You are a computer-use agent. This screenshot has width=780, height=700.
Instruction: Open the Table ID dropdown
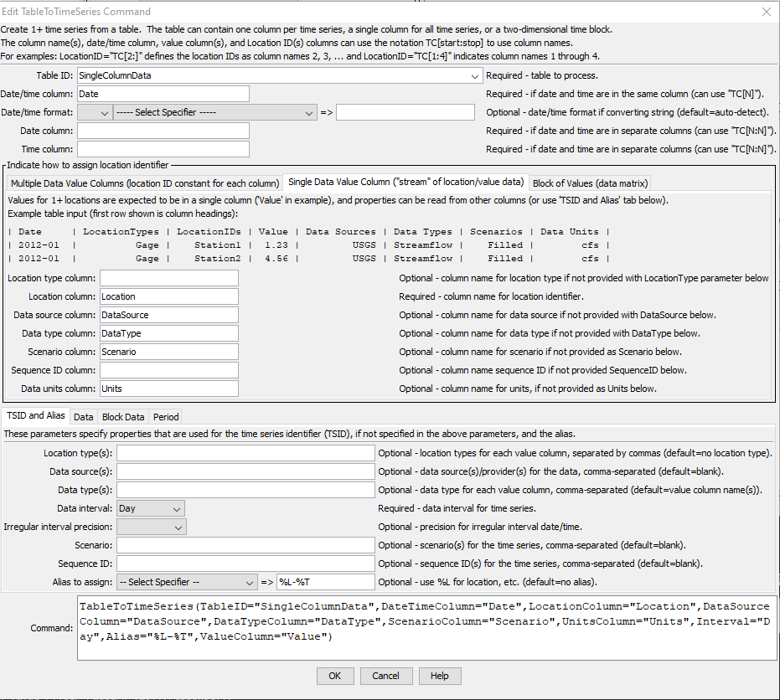click(x=280, y=75)
